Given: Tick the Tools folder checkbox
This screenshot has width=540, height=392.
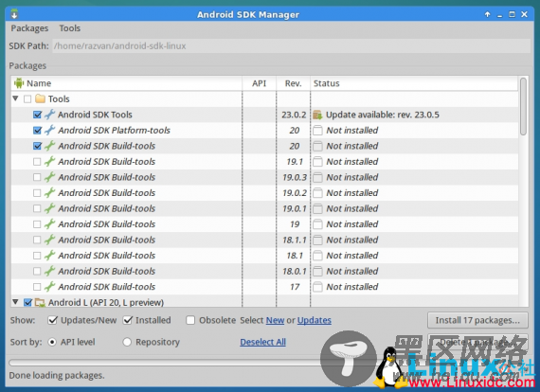Looking at the screenshot, I should point(27,99).
